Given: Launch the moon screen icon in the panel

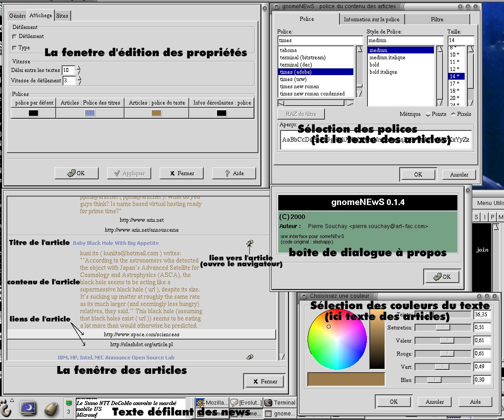Looking at the screenshot, I should point(29,408).
